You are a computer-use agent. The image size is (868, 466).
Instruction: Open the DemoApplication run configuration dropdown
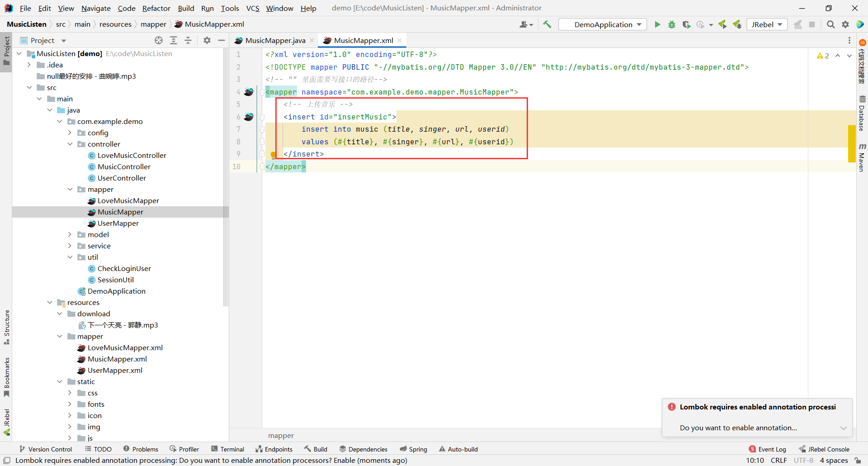click(603, 24)
